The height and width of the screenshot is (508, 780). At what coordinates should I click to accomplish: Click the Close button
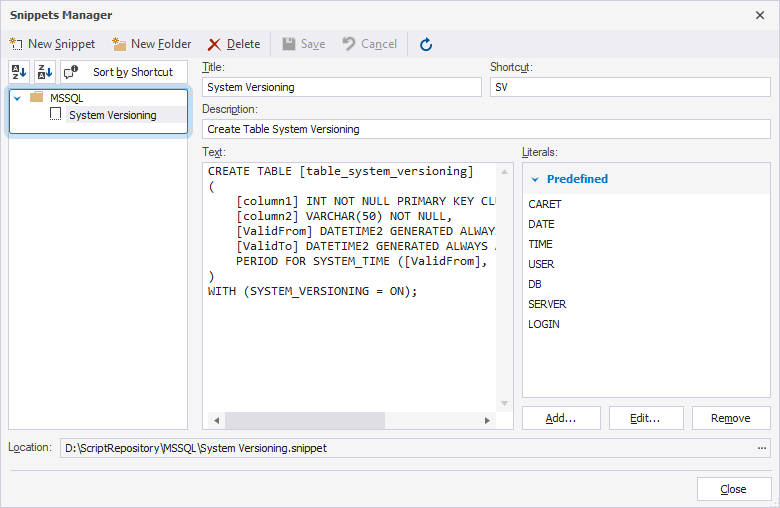tap(734, 489)
